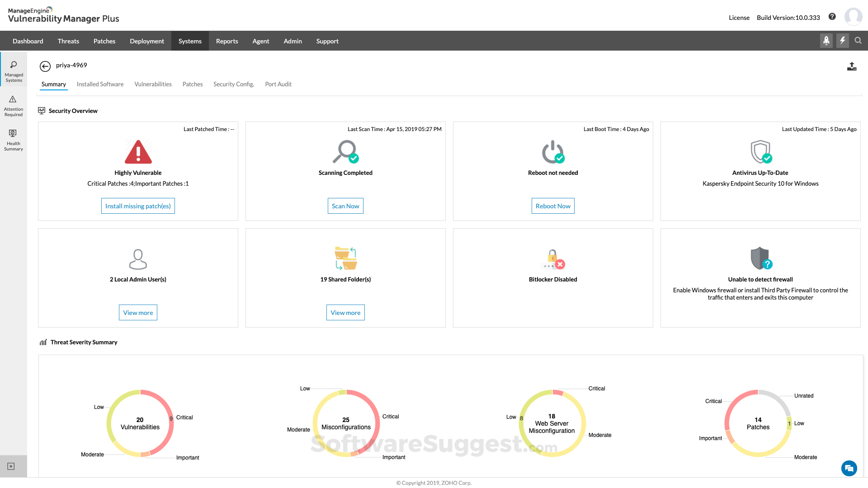The image size is (868, 488).
Task: Click View more under Shared Folders
Action: click(x=345, y=312)
